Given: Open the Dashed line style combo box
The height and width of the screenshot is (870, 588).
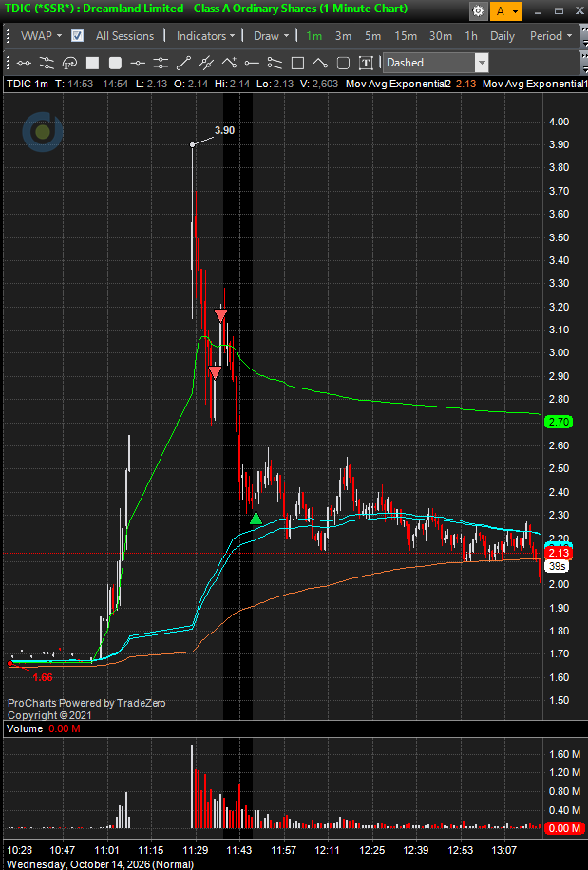Looking at the screenshot, I should [435, 63].
